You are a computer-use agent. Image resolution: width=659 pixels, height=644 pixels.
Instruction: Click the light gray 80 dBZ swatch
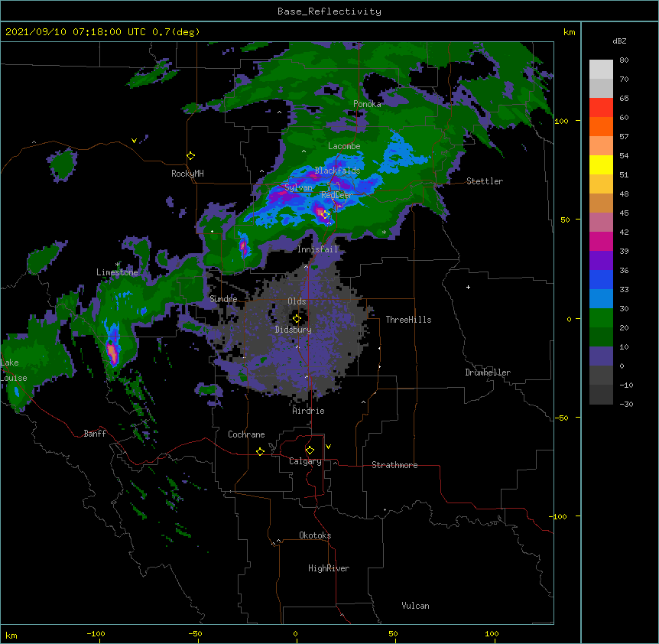coord(601,70)
